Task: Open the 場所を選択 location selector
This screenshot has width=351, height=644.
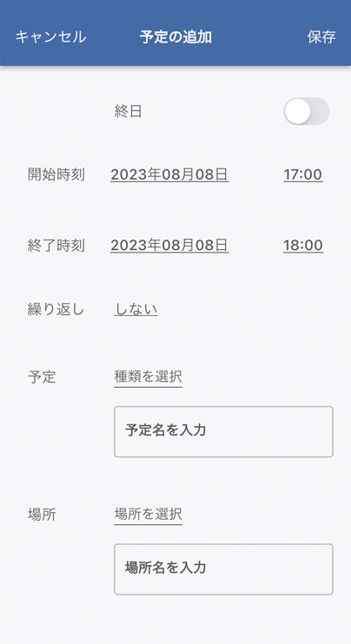Action: point(148,514)
